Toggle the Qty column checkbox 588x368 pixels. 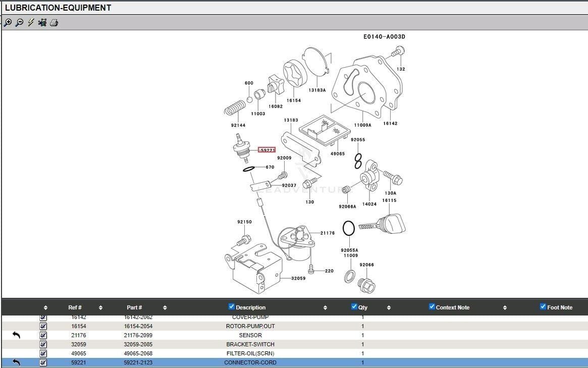click(354, 306)
